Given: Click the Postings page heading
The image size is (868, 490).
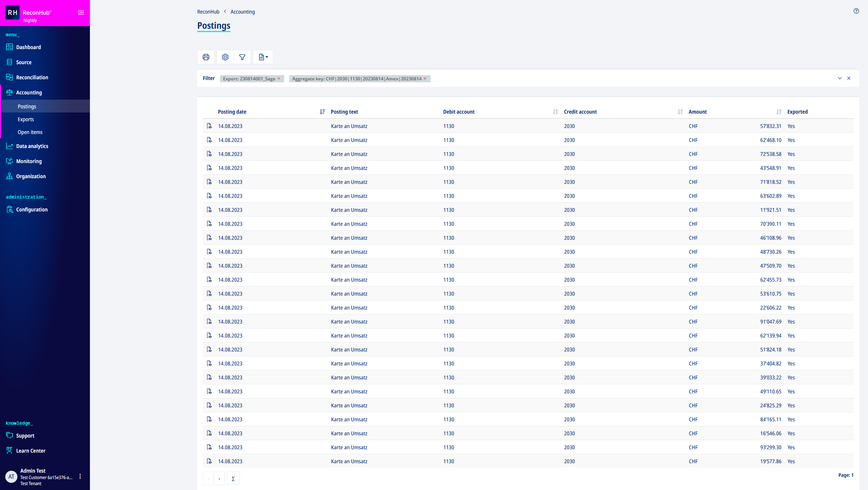Looking at the screenshot, I should click(x=214, y=26).
